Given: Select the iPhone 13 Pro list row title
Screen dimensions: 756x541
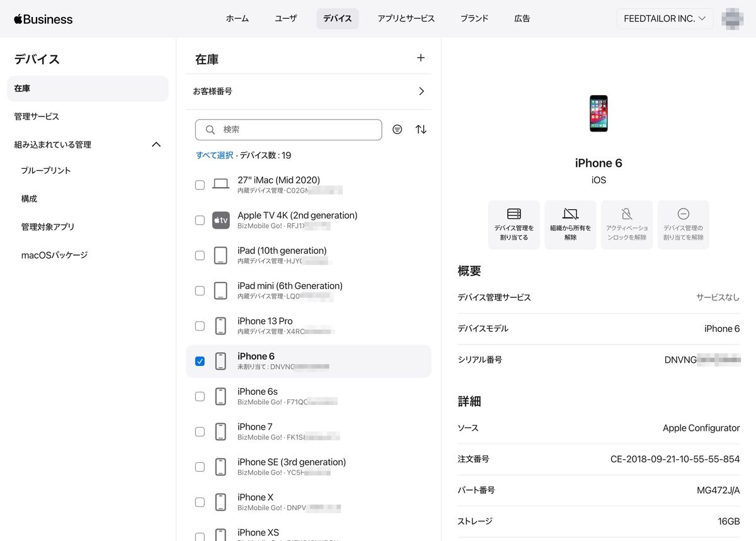Looking at the screenshot, I should [x=265, y=321].
